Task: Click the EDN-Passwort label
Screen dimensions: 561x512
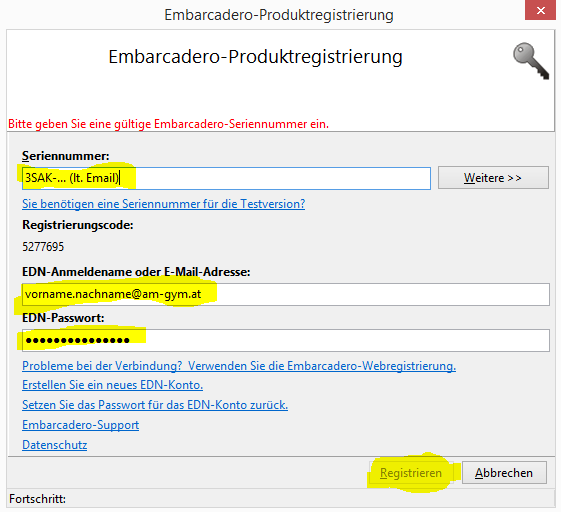Action: [x=63, y=318]
